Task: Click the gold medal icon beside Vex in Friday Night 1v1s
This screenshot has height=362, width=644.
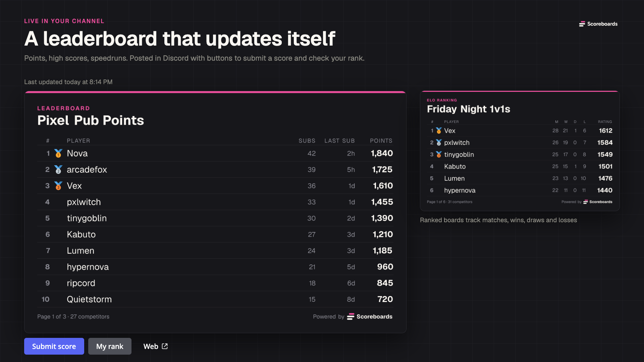Action: point(439,130)
